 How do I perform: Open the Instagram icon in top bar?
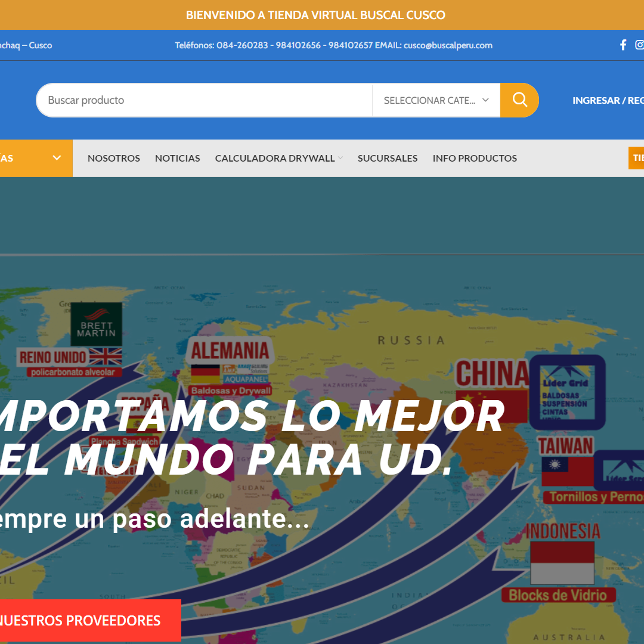[639, 45]
